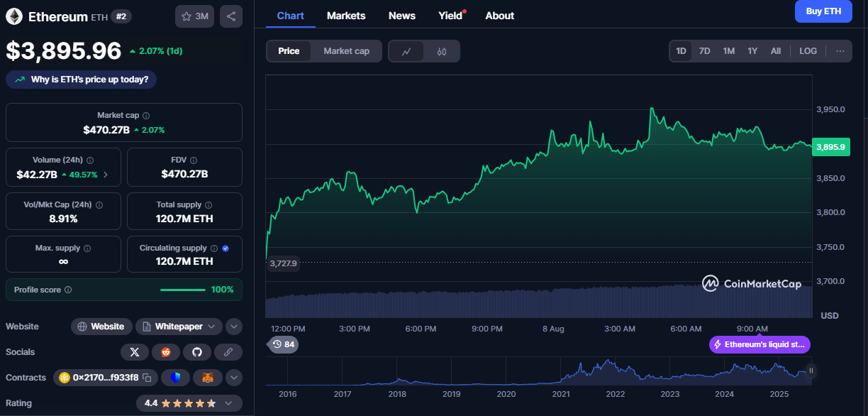Click 2021 on the timeline navigator
Image resolution: width=868 pixels, height=416 pixels.
561,394
